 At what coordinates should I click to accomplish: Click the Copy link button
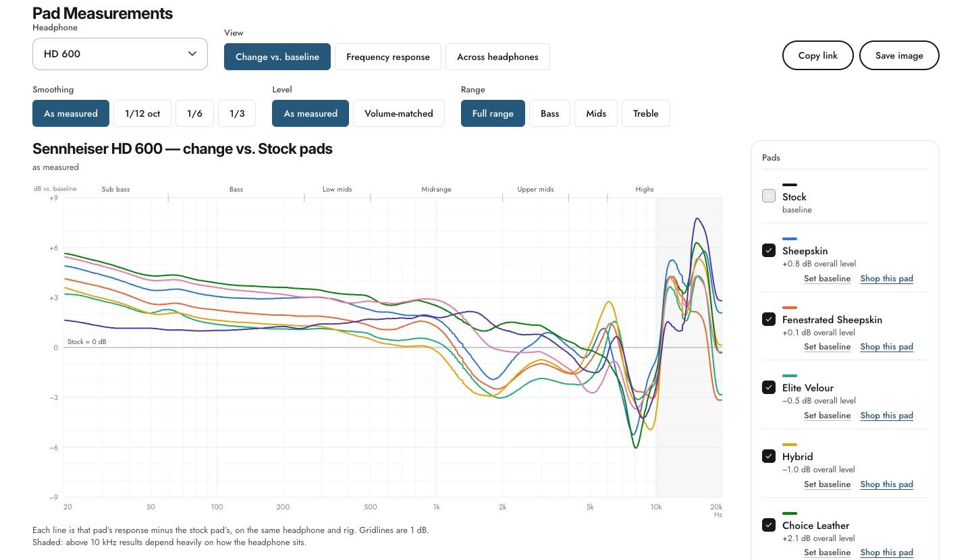pyautogui.click(x=818, y=55)
